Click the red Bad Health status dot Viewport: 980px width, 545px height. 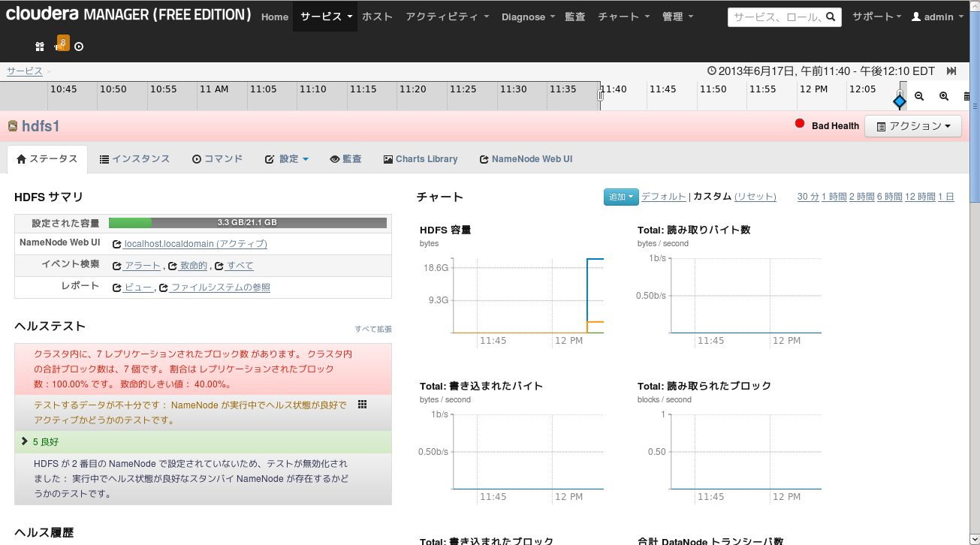[800, 124]
